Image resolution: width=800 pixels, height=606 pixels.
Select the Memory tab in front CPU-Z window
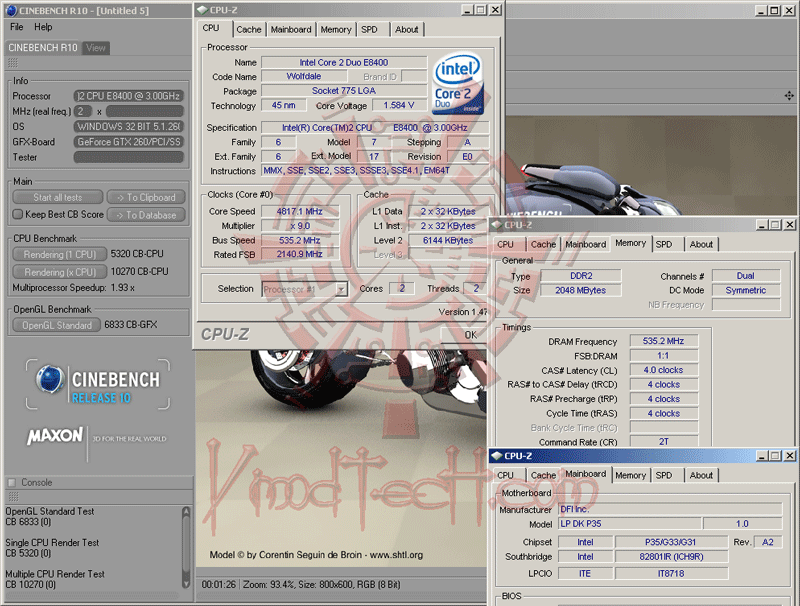[x=336, y=30]
